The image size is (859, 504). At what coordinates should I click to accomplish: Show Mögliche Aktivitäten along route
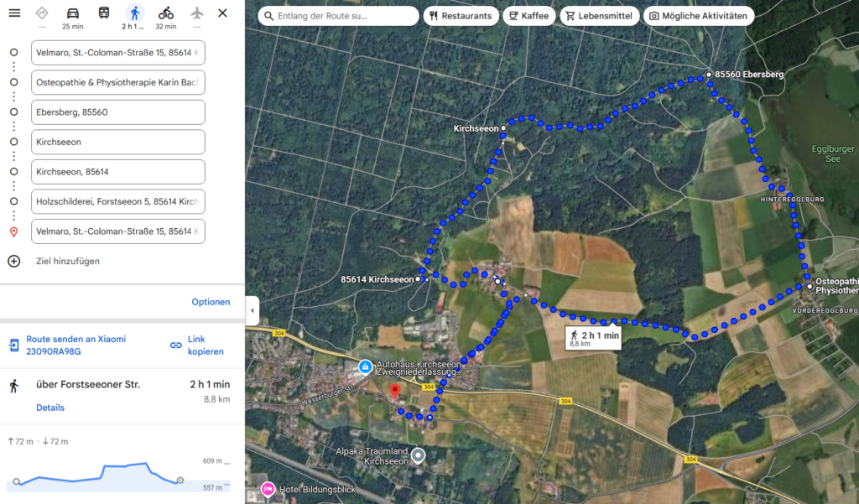pyautogui.click(x=699, y=16)
